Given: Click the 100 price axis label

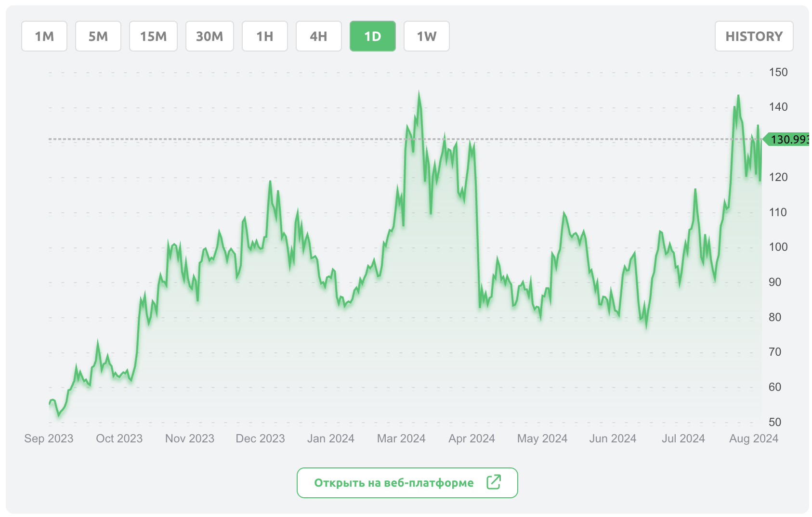Looking at the screenshot, I should point(778,247).
